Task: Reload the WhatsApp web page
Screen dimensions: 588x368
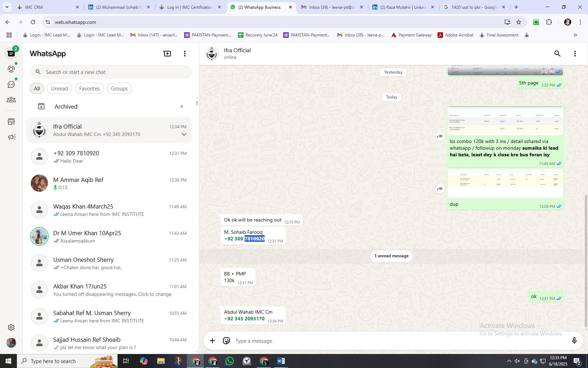Action: (x=33, y=22)
